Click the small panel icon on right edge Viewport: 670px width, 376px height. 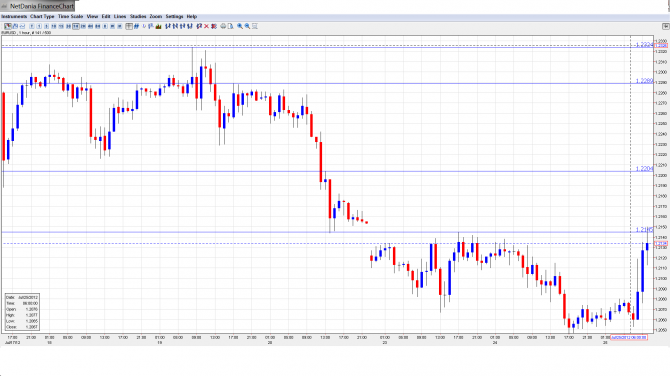pyautogui.click(x=665, y=26)
